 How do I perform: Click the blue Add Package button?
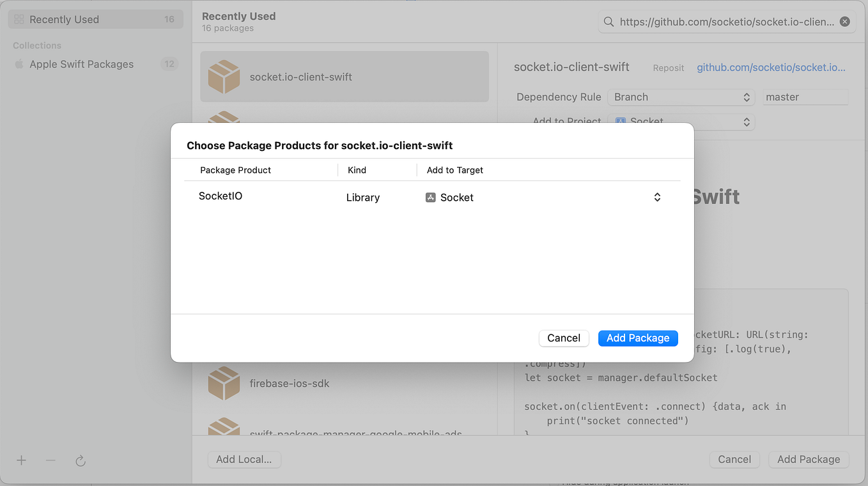(637, 338)
